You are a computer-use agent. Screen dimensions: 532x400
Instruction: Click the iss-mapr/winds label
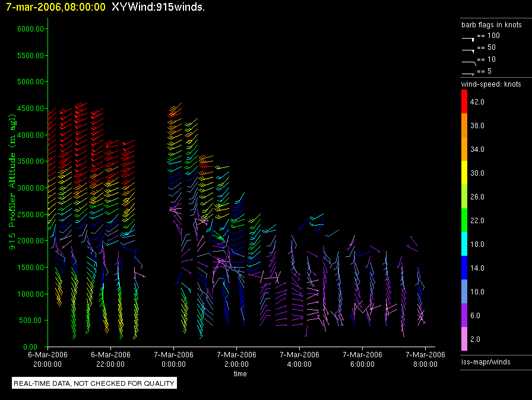[486, 361]
